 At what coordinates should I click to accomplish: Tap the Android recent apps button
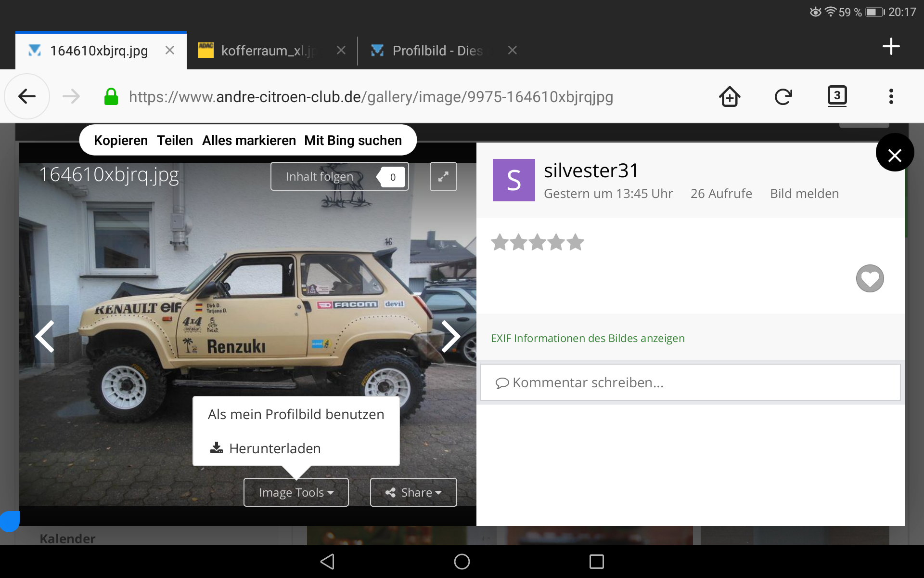tap(597, 562)
